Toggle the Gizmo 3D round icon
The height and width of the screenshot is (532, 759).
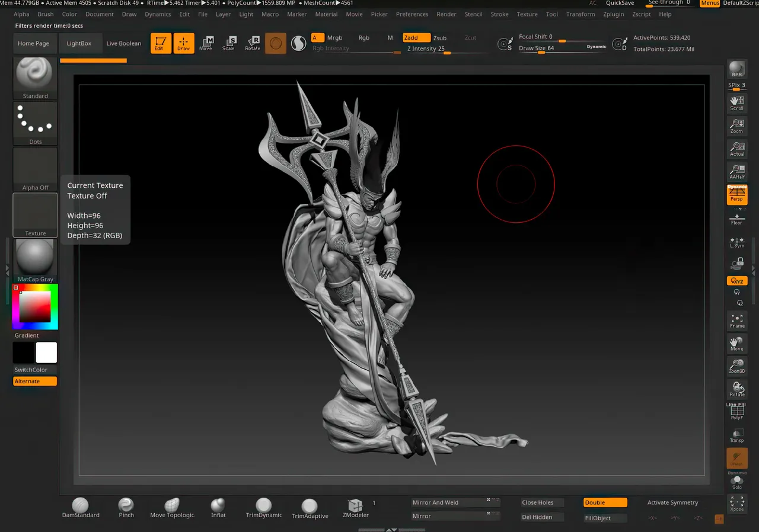click(276, 43)
